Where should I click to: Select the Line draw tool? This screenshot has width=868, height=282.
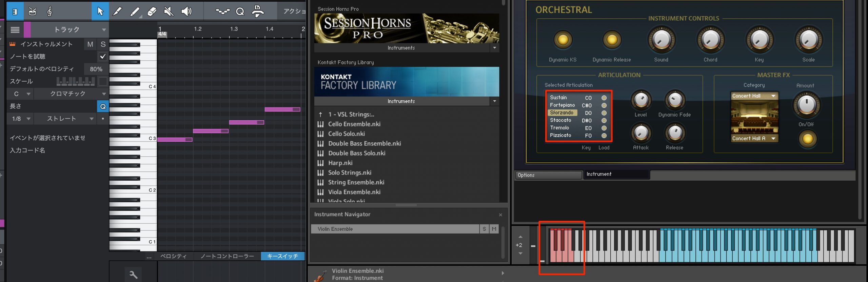pos(135,12)
